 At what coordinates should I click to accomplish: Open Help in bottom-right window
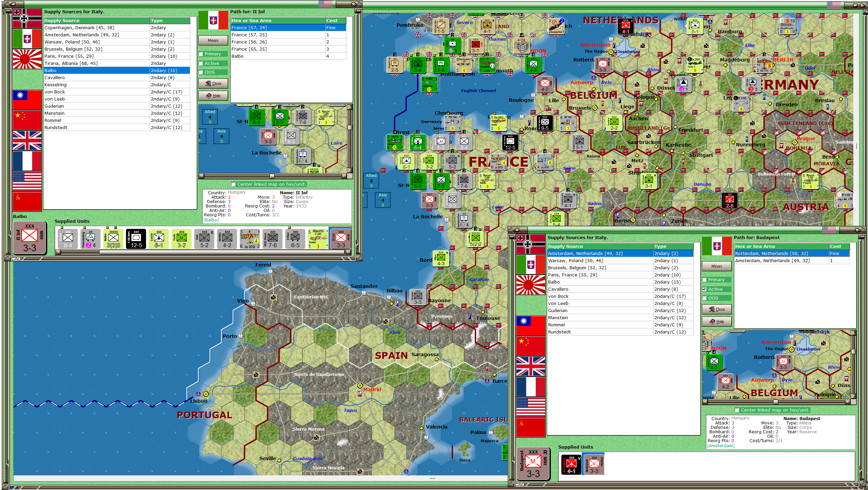717,322
